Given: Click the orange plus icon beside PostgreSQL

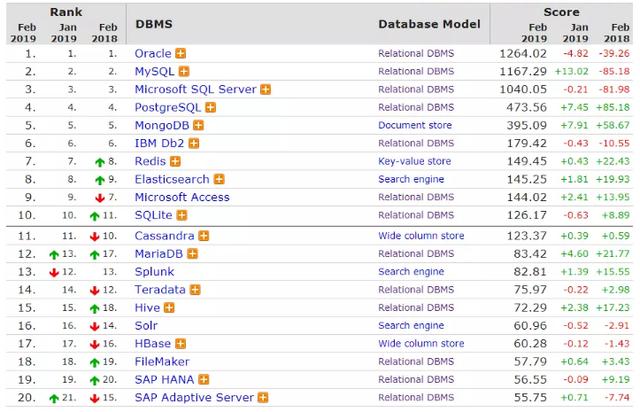Looking at the screenshot, I should click(x=209, y=107).
